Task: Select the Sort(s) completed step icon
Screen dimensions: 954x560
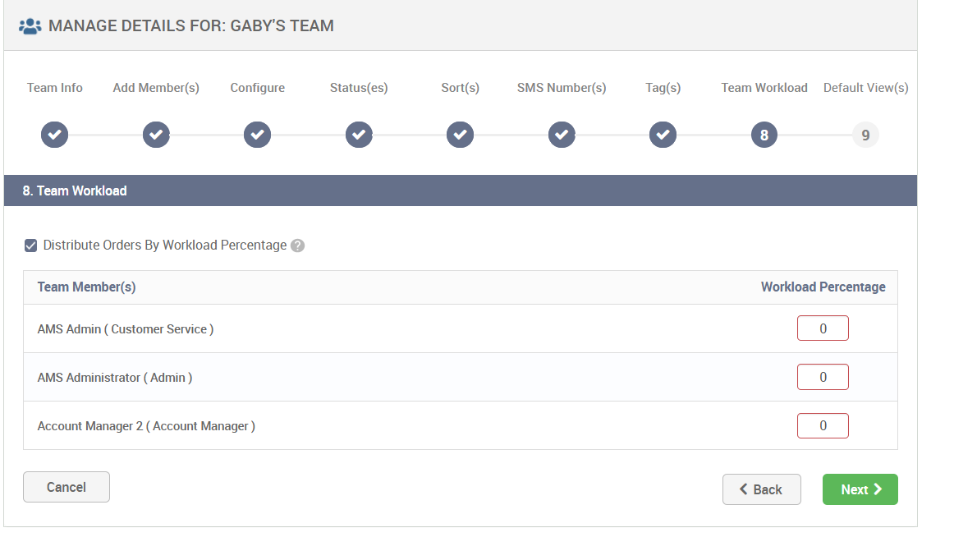Action: [x=460, y=134]
